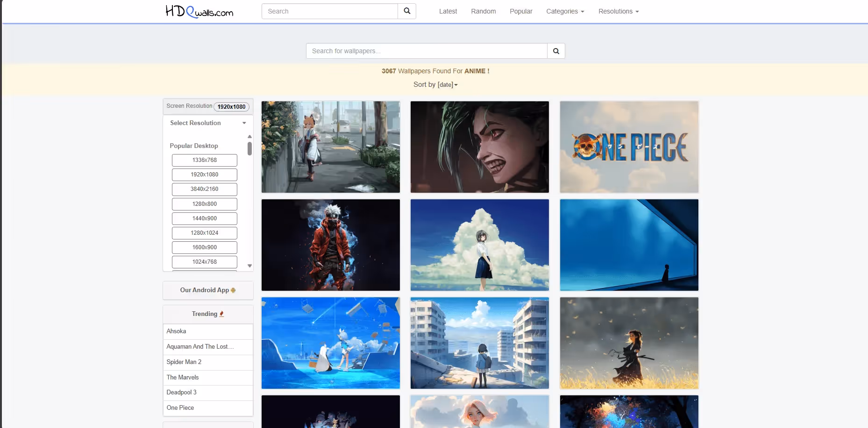868x428 pixels.
Task: Choose the 3840x2160 resolution button
Action: [204, 189]
